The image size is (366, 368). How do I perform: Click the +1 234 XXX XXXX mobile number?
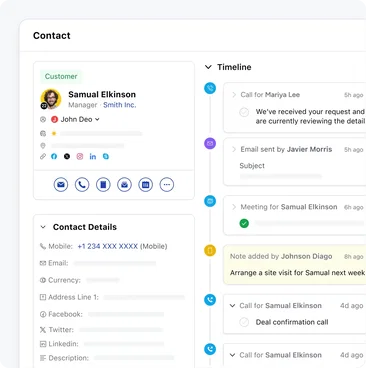[x=108, y=246]
